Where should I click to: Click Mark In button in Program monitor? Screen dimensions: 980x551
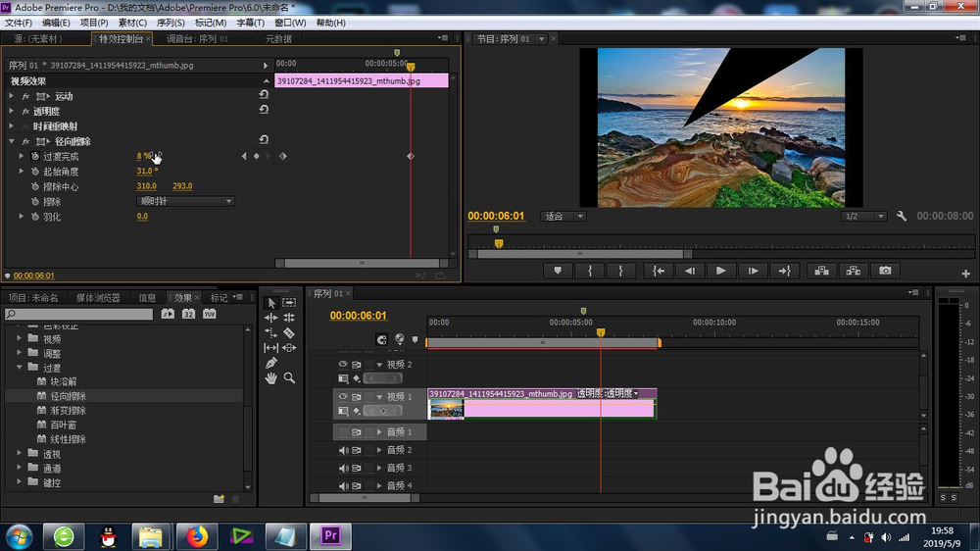pos(589,271)
